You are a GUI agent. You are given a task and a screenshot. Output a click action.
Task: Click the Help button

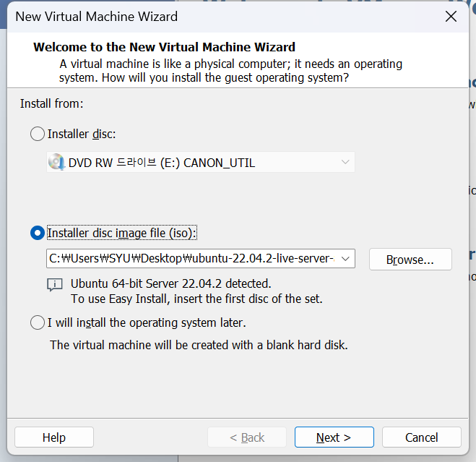(54, 437)
